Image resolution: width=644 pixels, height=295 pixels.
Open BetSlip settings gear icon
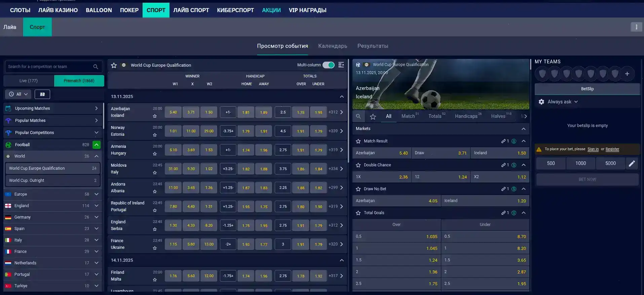pyautogui.click(x=541, y=102)
